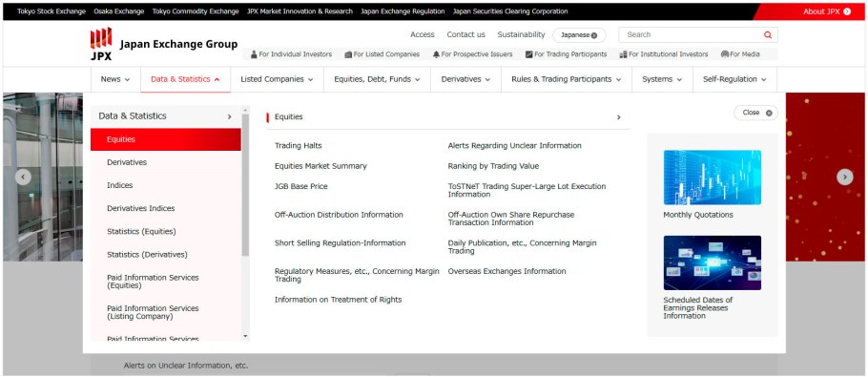Viewport: 868px width, 377px height.
Task: Select Derivatives Indices in the sidebar
Action: tap(166, 209)
